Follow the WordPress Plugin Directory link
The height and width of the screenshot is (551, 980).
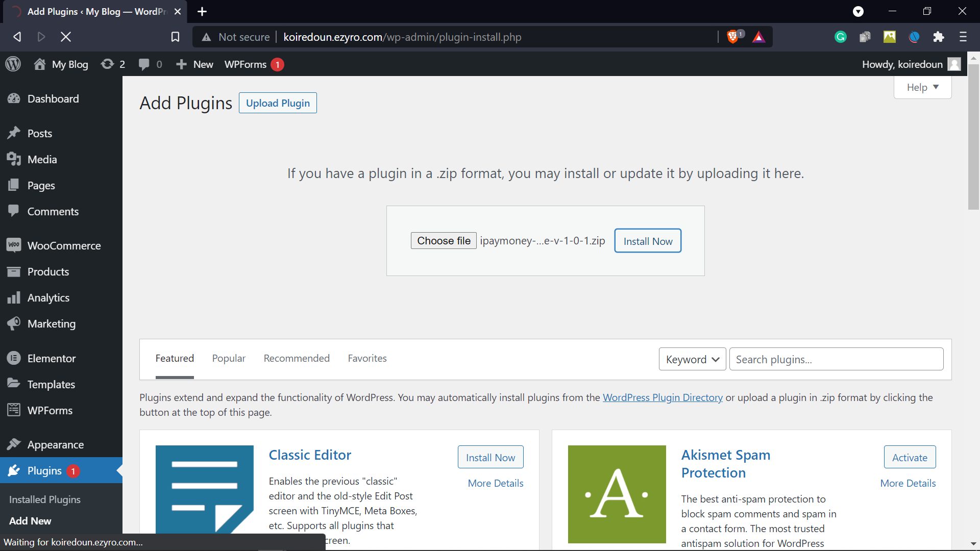663,397
